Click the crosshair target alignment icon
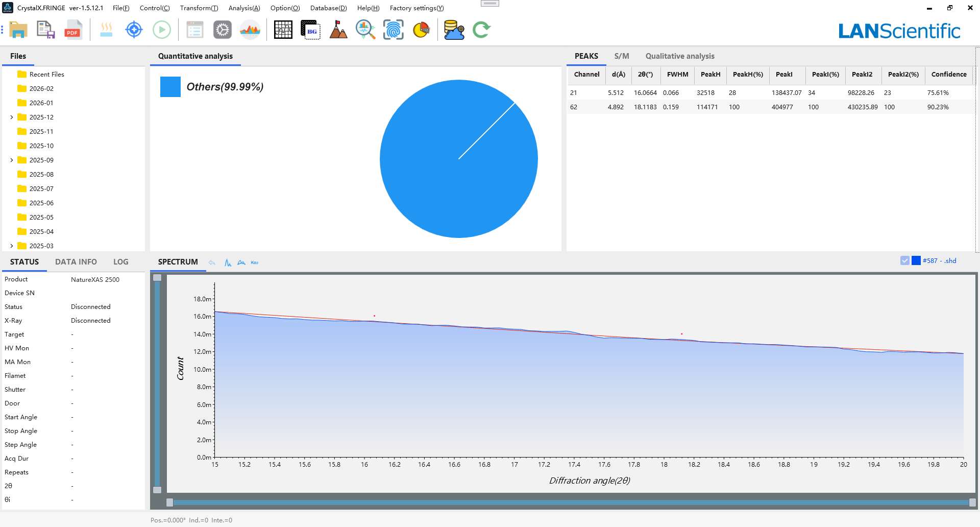The image size is (980, 527). [134, 30]
